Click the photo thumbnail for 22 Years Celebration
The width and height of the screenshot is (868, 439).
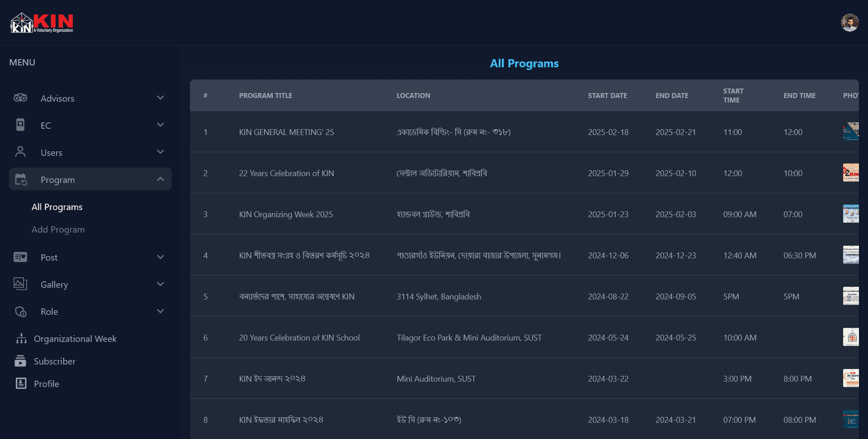[852, 173]
